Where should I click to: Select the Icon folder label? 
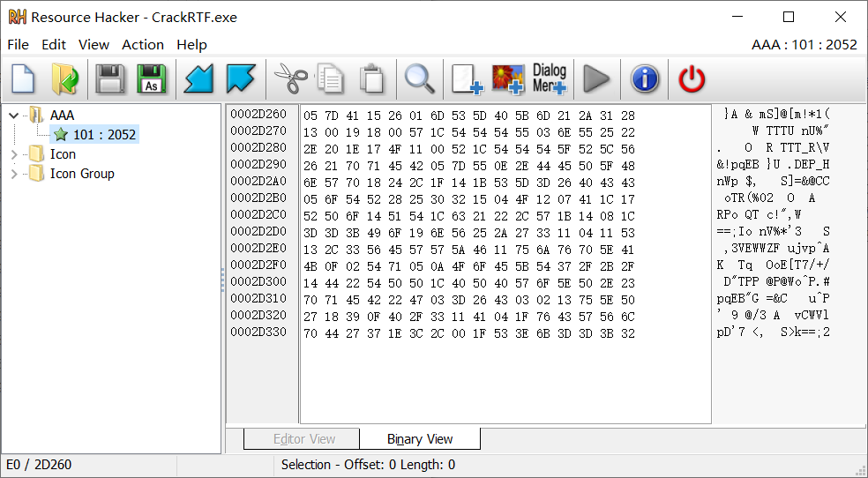[x=63, y=153]
